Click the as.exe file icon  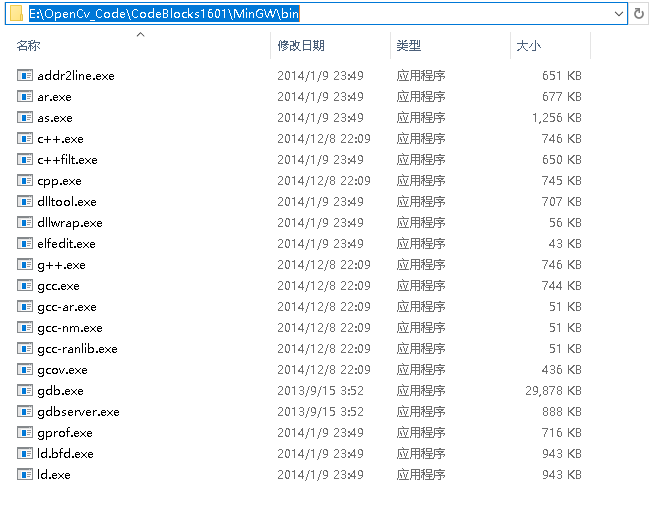(x=25, y=118)
